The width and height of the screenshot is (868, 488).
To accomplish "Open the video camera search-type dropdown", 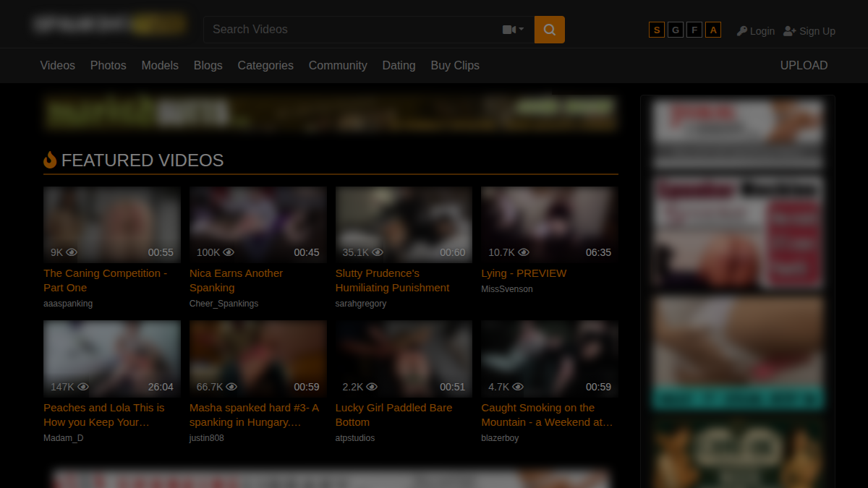I will point(513,30).
